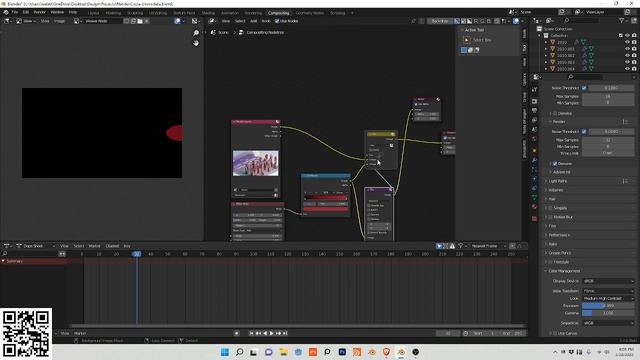Expand Film panel

(552, 226)
